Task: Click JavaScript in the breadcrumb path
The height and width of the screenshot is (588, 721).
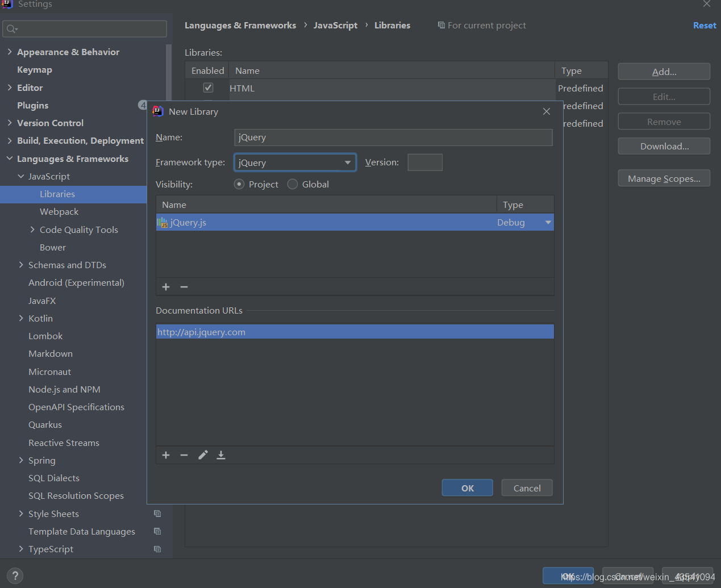Action: pos(335,25)
